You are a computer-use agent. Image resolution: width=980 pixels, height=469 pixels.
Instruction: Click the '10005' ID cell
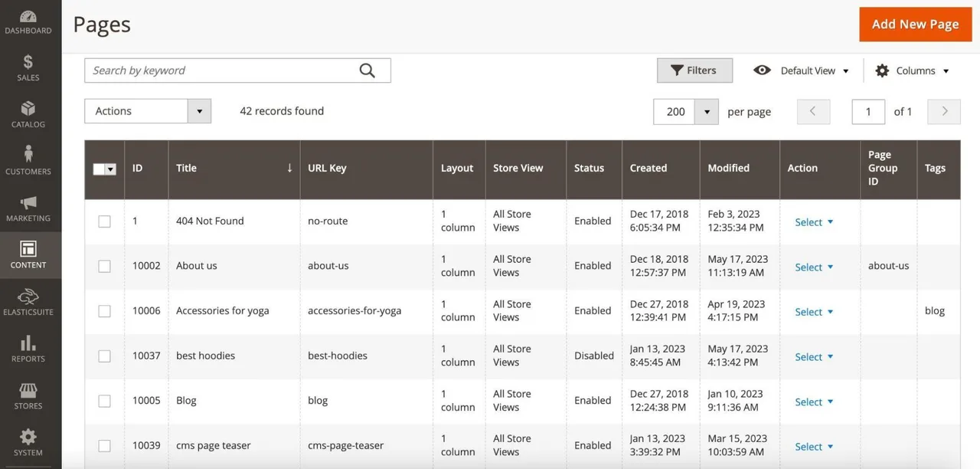(146, 401)
